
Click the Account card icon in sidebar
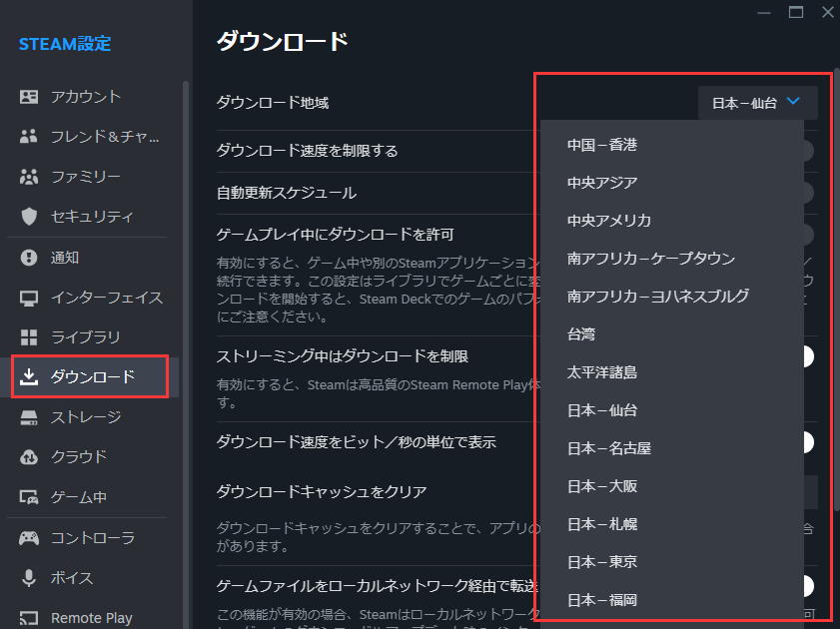click(x=29, y=97)
